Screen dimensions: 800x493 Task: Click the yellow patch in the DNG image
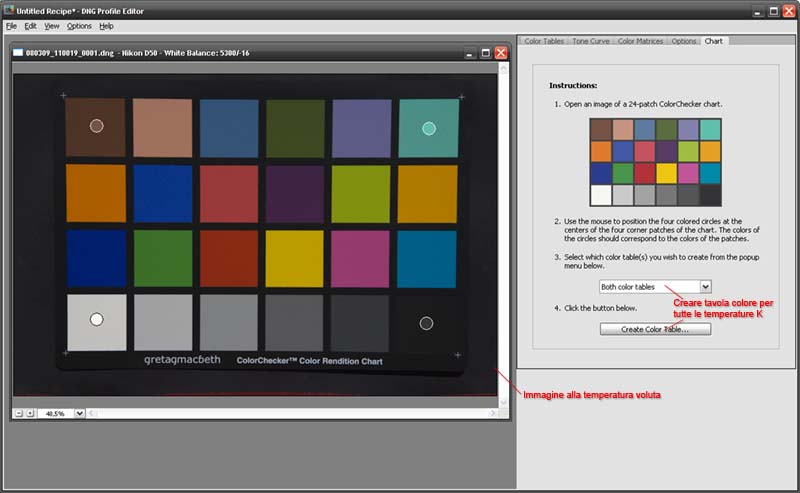[x=294, y=258]
